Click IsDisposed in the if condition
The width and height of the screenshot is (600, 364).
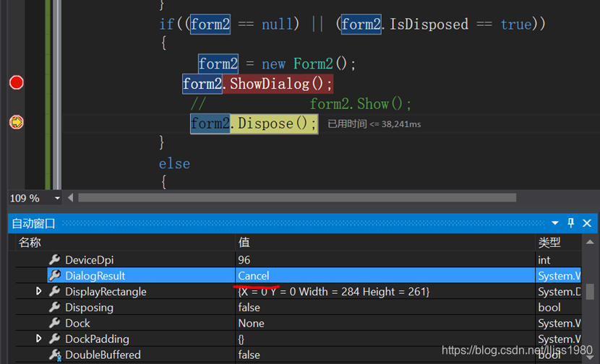pos(429,24)
